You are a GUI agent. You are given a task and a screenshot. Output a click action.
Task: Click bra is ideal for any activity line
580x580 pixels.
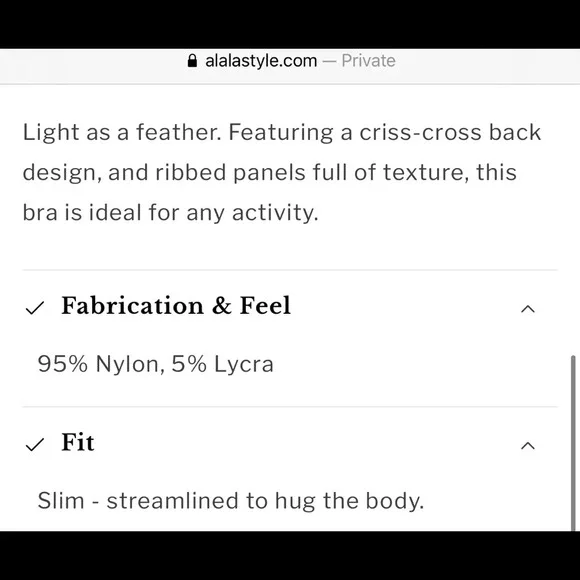click(x=171, y=213)
